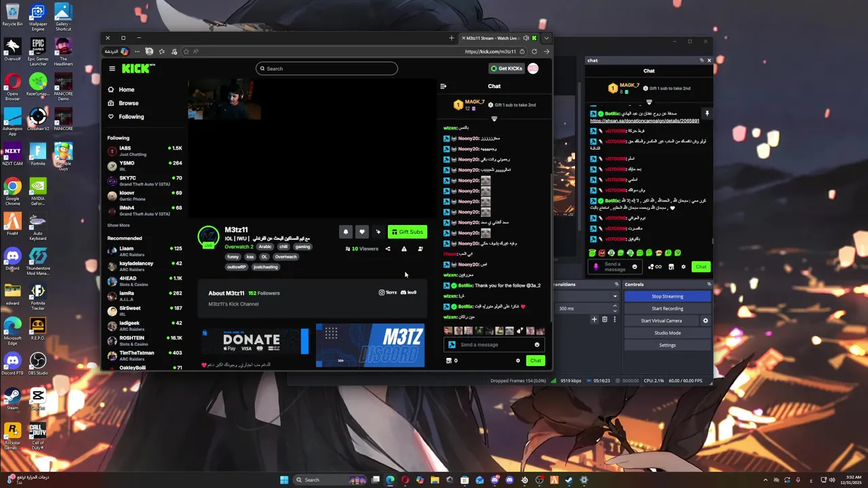Click Stop Streaming in OBS
868x488 pixels.
[x=667, y=296]
